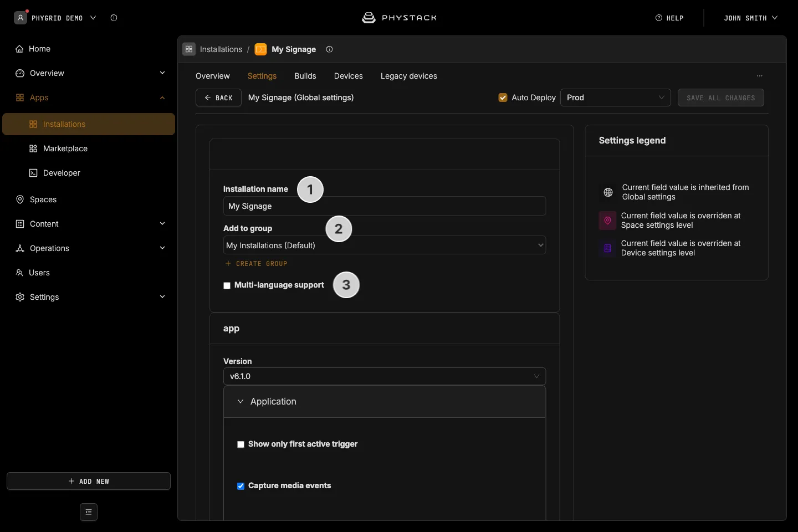Click the sidebar collapse icon at bottom
Image resolution: width=798 pixels, height=532 pixels.
(x=89, y=512)
